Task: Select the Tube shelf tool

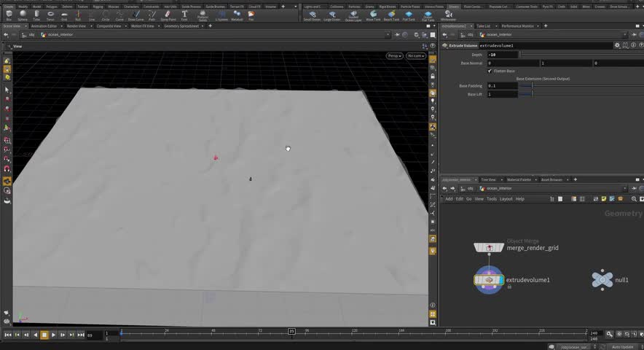Action: [36, 15]
